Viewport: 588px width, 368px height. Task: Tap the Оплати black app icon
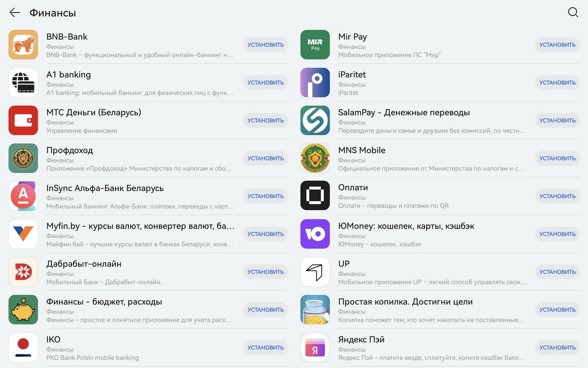click(315, 196)
